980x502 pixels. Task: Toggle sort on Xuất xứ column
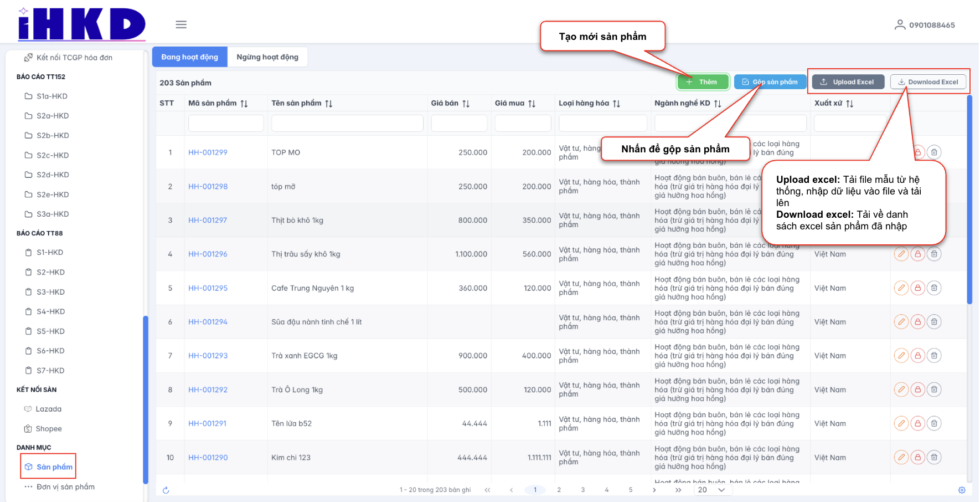pyautogui.click(x=849, y=104)
